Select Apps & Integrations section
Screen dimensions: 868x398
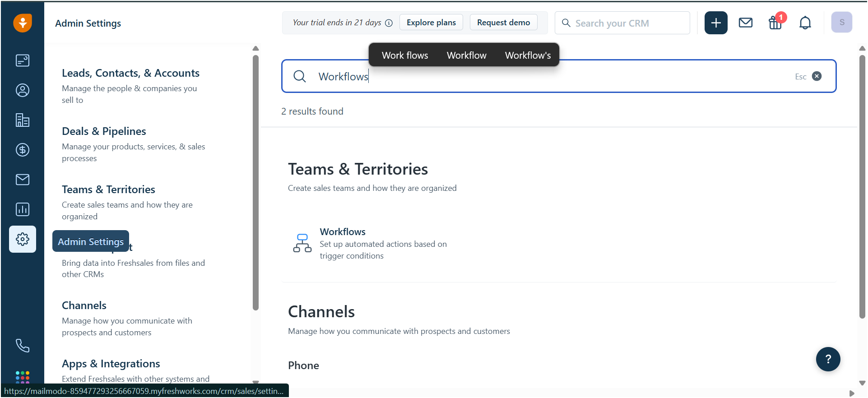click(111, 364)
